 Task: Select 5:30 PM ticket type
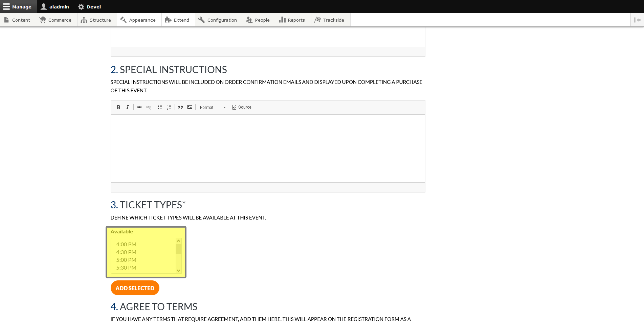pyautogui.click(x=126, y=268)
